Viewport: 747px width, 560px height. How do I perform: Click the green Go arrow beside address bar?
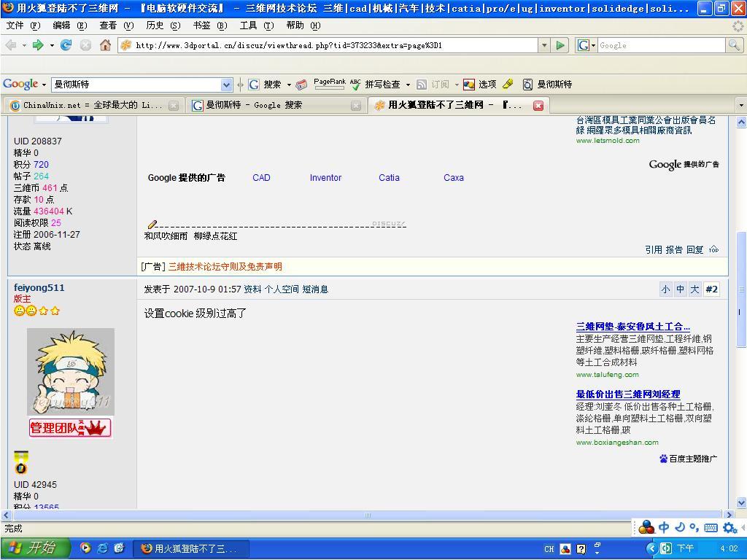(560, 45)
